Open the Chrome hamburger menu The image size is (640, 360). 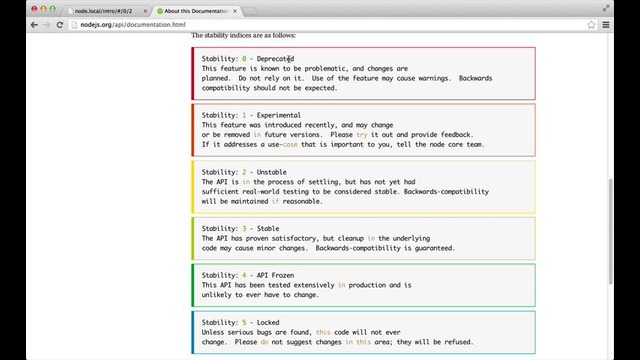pyautogui.click(x=606, y=25)
